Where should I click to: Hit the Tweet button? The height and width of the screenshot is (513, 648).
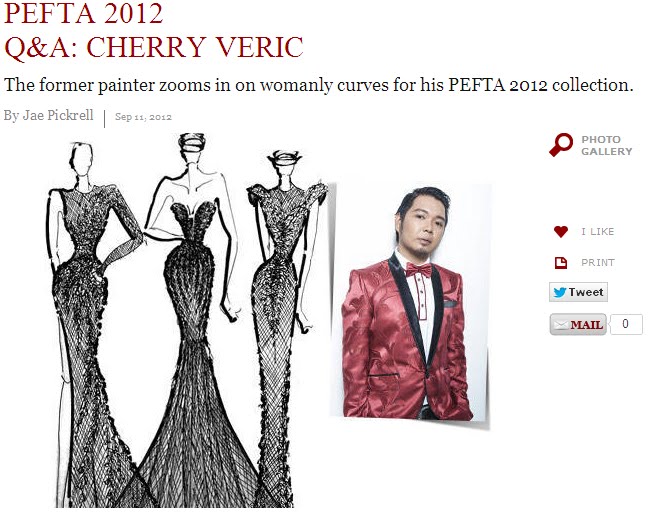[x=578, y=292]
